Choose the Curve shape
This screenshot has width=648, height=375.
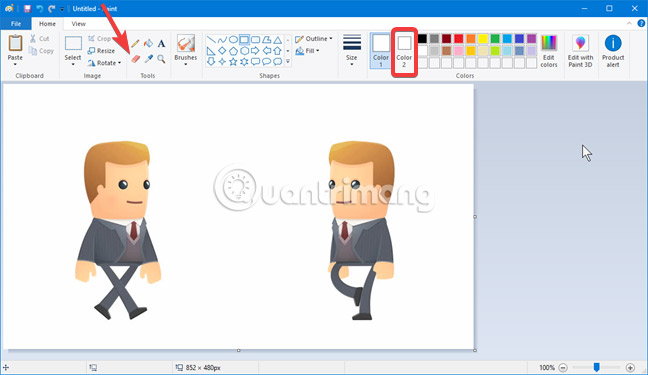(x=222, y=40)
